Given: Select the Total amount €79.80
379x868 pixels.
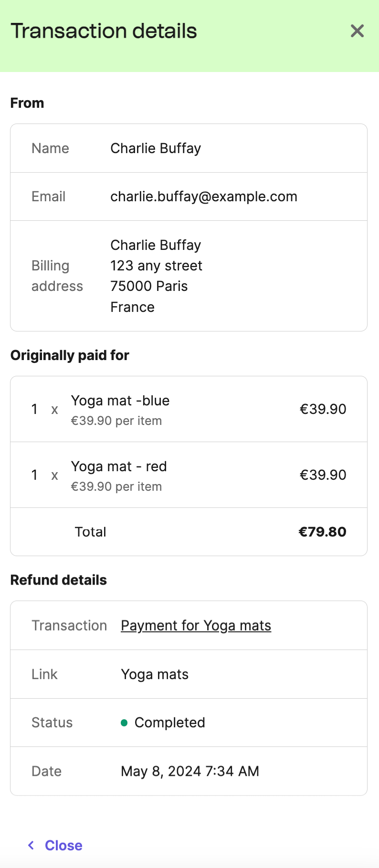Looking at the screenshot, I should pyautogui.click(x=323, y=532).
